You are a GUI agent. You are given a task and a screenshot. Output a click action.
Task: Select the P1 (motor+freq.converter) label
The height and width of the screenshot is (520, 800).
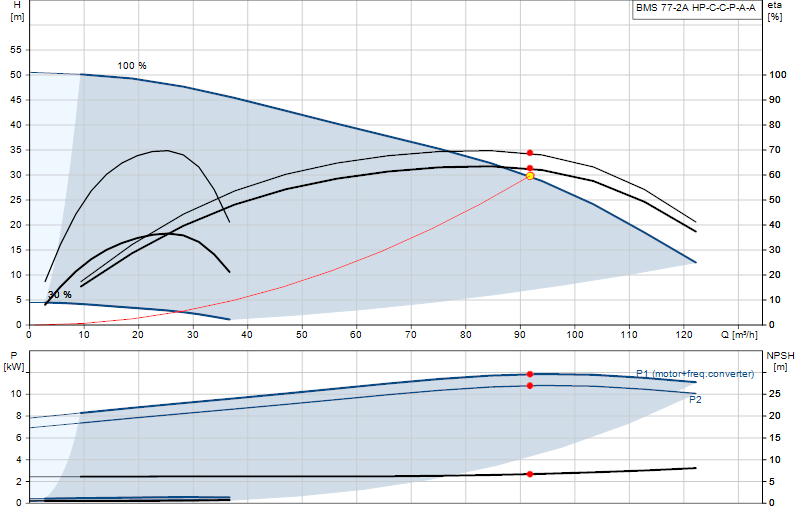pyautogui.click(x=695, y=374)
